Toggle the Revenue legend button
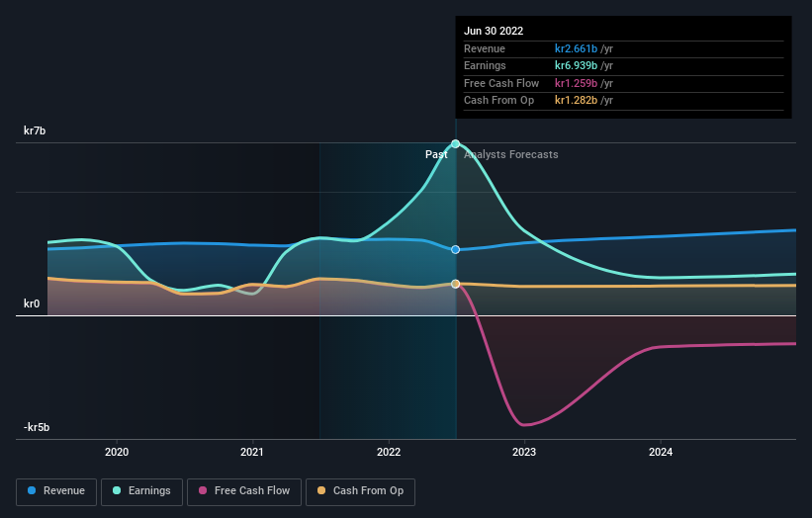The width and height of the screenshot is (812, 518). [56, 491]
